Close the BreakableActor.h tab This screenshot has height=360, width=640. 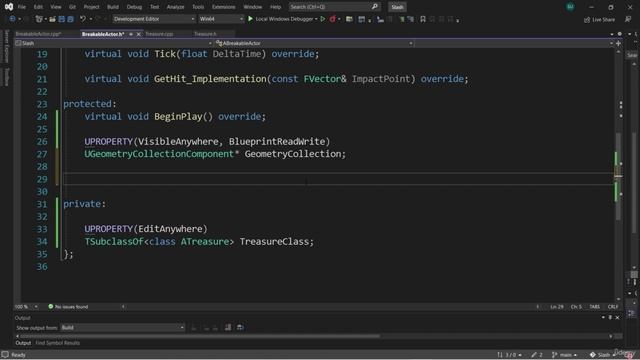(x=138, y=34)
